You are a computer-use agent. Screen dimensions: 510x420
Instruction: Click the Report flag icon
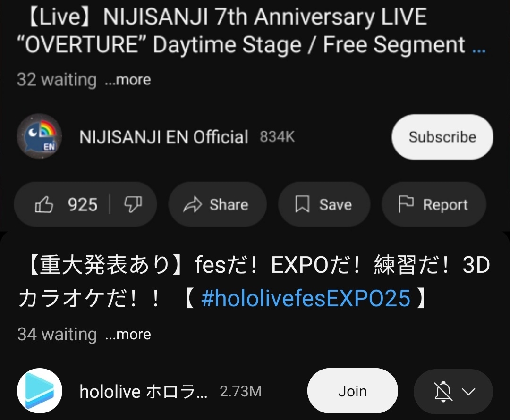(x=406, y=204)
